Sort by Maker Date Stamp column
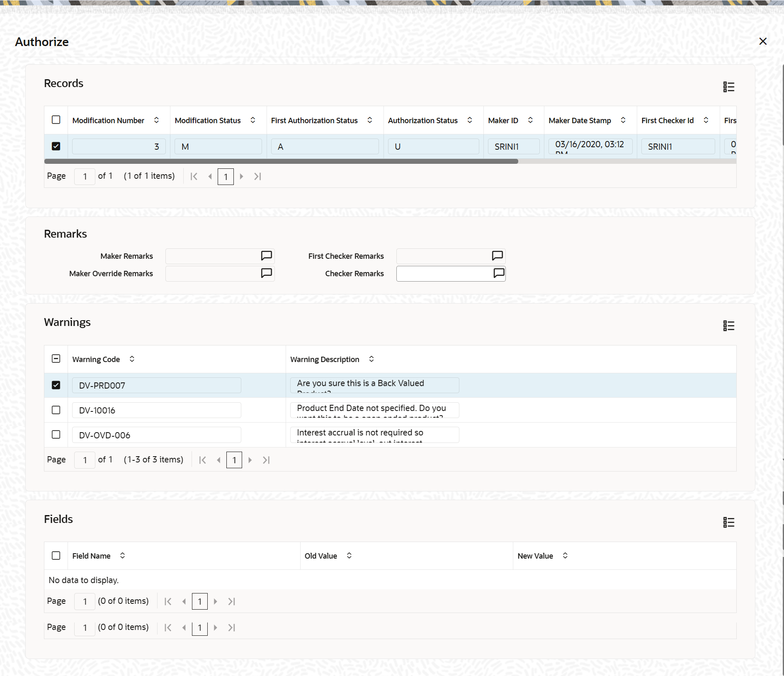The width and height of the screenshot is (784, 676). click(623, 120)
